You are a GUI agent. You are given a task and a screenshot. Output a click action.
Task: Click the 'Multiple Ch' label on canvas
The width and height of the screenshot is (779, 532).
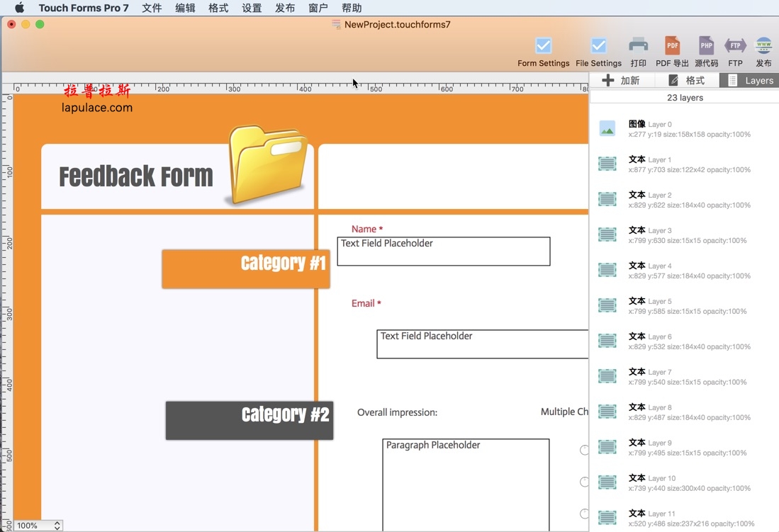564,412
